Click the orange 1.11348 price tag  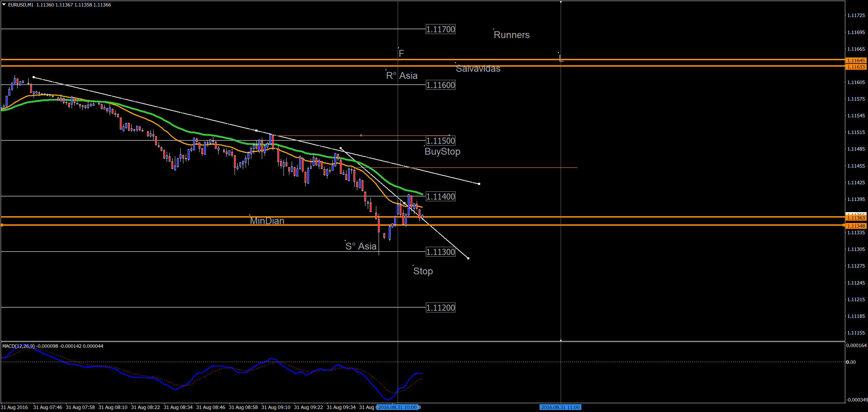(x=856, y=226)
